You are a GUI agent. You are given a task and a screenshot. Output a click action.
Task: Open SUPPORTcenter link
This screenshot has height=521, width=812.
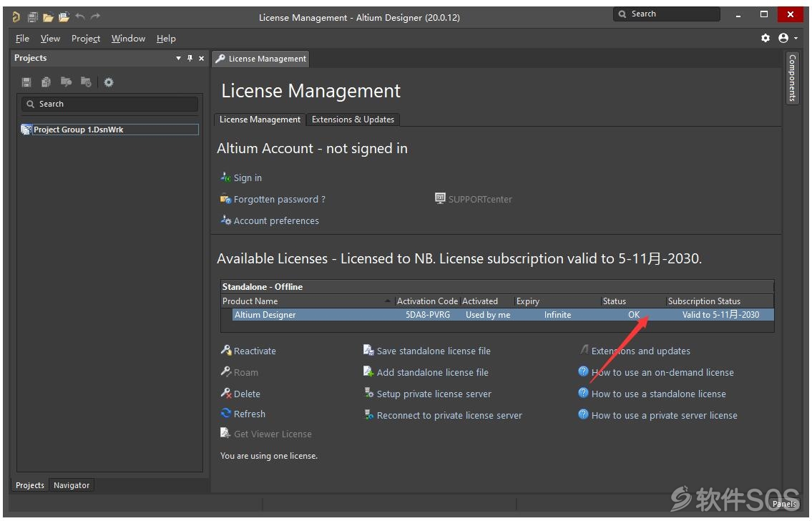point(480,200)
